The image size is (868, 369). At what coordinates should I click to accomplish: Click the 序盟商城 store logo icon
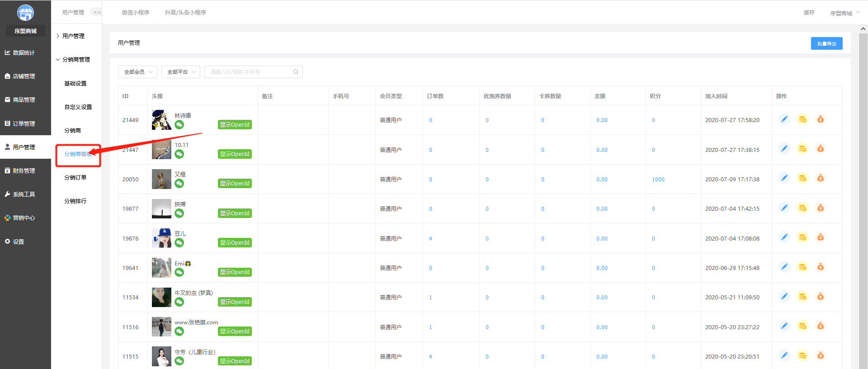click(x=25, y=13)
